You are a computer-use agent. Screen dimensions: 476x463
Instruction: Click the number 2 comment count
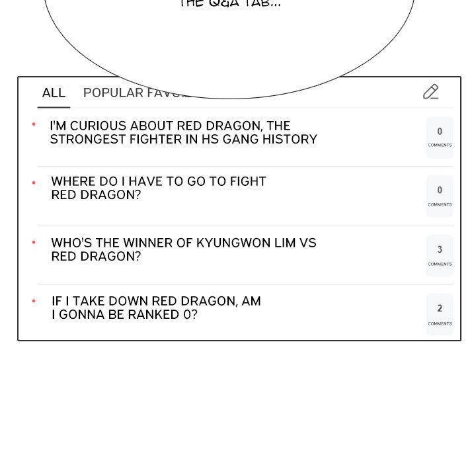point(440,308)
